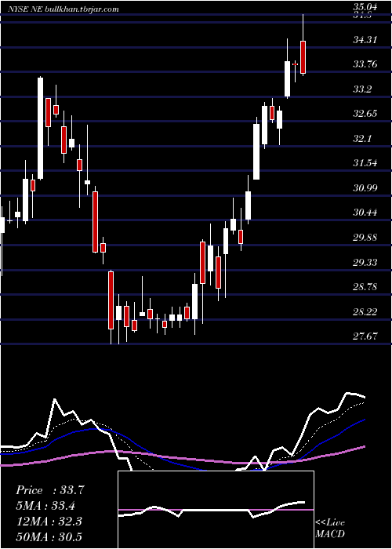
Task: Click the 'Price : 33.7' readout
Action: [50, 490]
